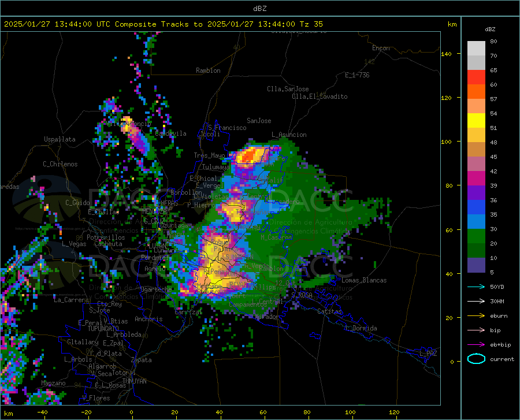This screenshot has height=420, width=520.
Task: Click the 'km' label at bottom-left corner
Action: [x=8, y=414]
